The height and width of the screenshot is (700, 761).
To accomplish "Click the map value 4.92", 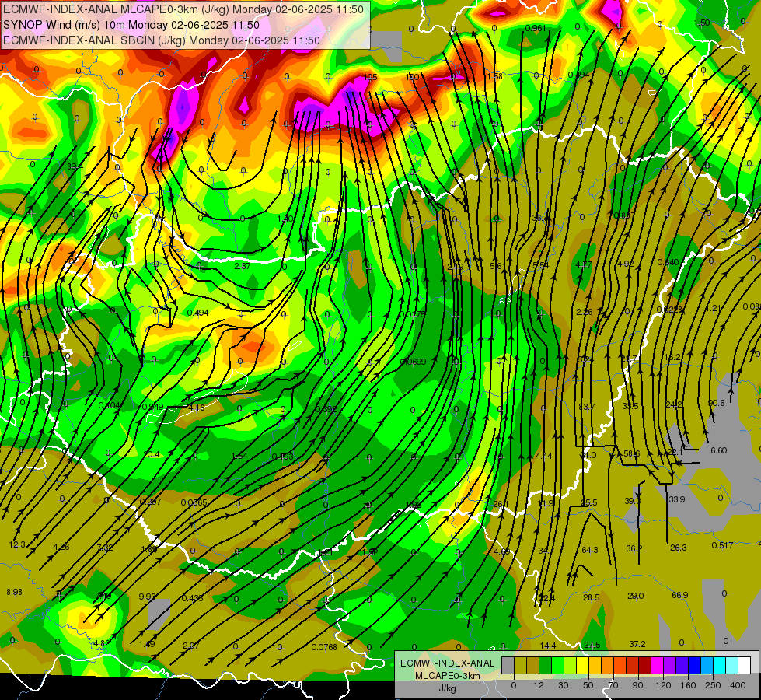I will (x=626, y=264).
